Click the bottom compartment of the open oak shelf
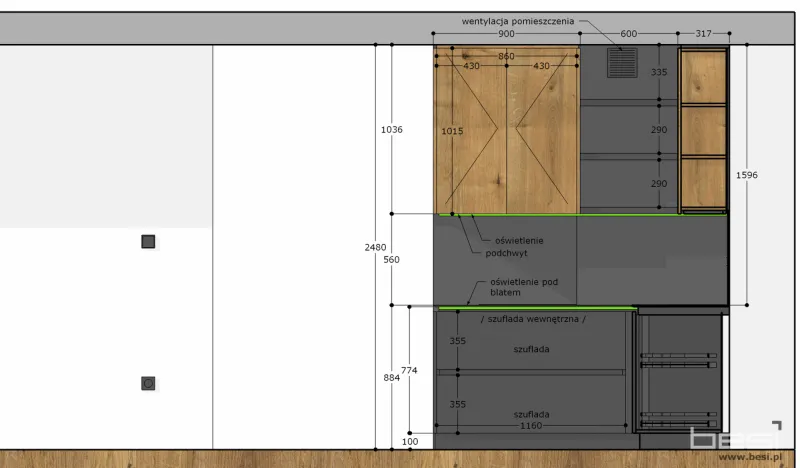Image resolution: width=800 pixels, height=468 pixels. coord(703,183)
